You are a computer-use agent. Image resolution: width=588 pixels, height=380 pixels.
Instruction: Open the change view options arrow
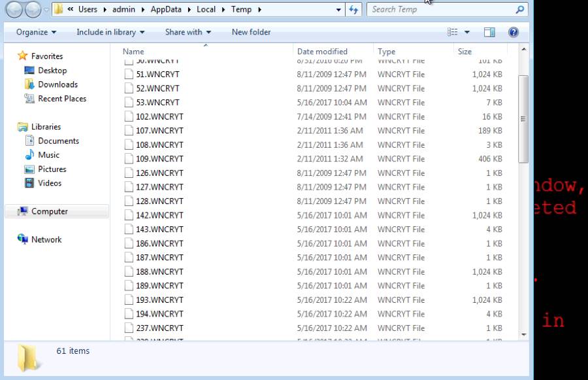click(467, 32)
